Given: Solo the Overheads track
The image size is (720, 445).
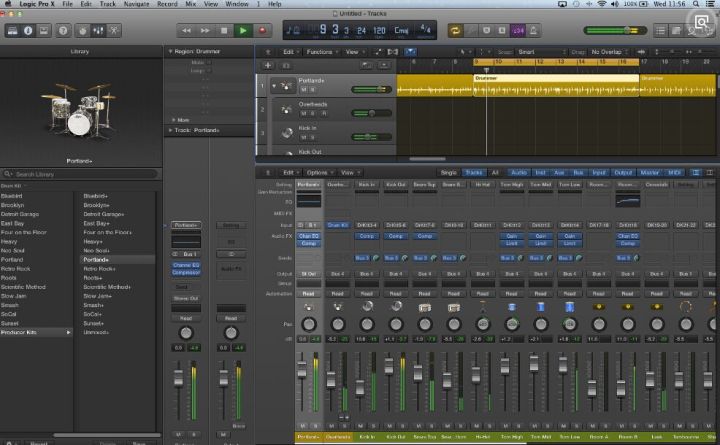Looking at the screenshot, I should [314, 113].
